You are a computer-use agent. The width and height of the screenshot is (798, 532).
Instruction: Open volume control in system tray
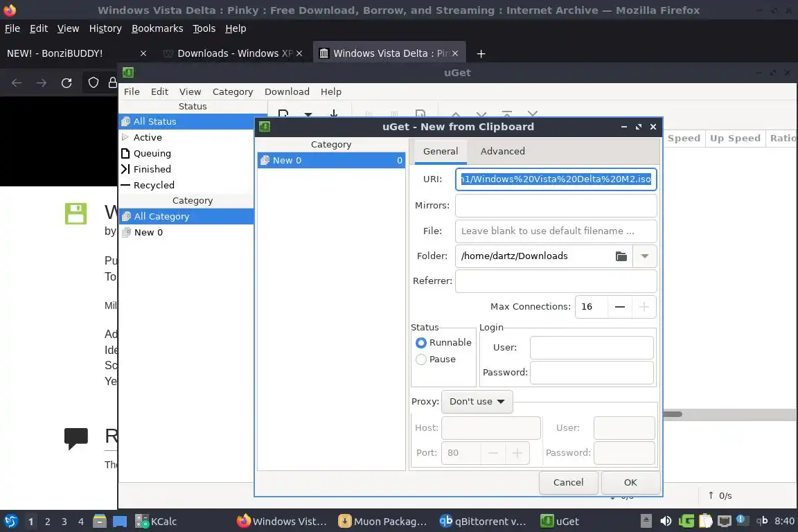click(x=666, y=521)
